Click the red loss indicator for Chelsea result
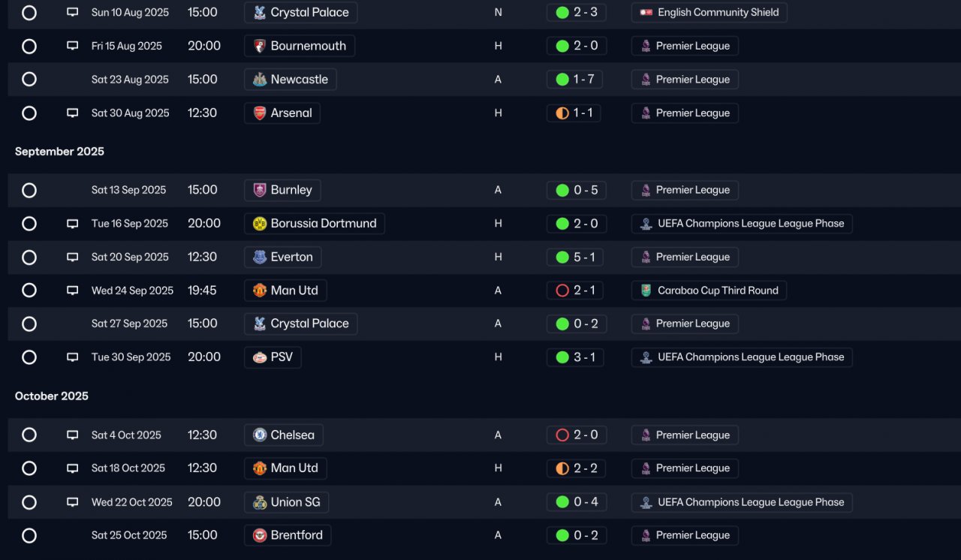The height and width of the screenshot is (560, 961). [562, 435]
